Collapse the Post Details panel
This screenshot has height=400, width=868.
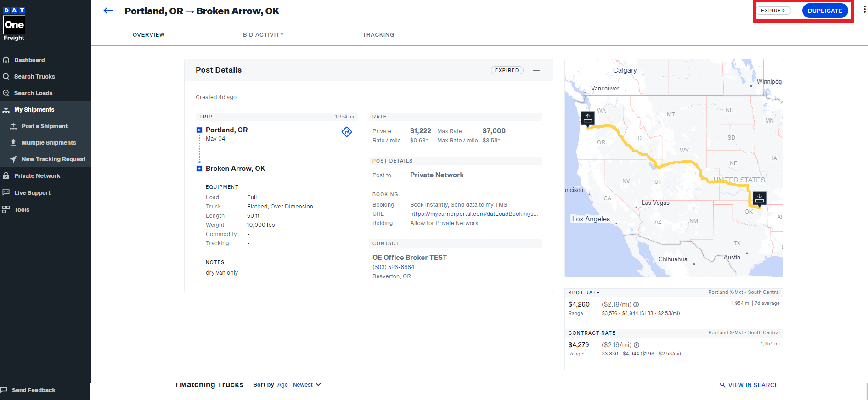536,70
